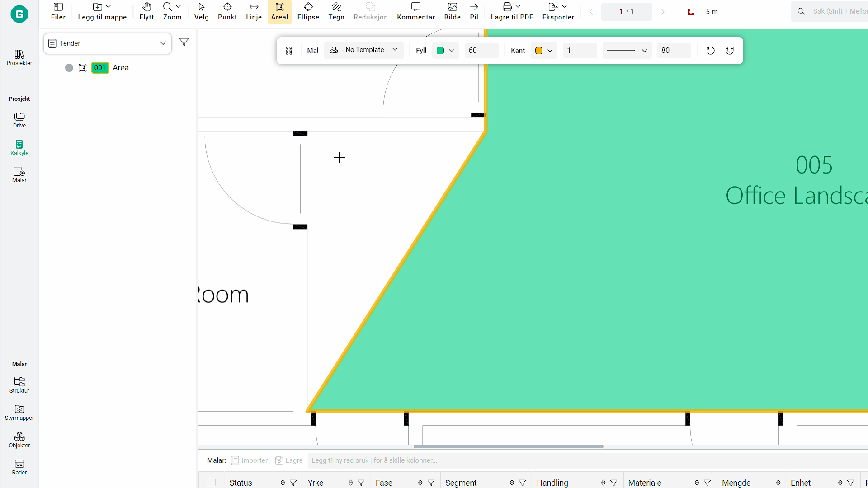Filter the Fase column

coord(431,483)
